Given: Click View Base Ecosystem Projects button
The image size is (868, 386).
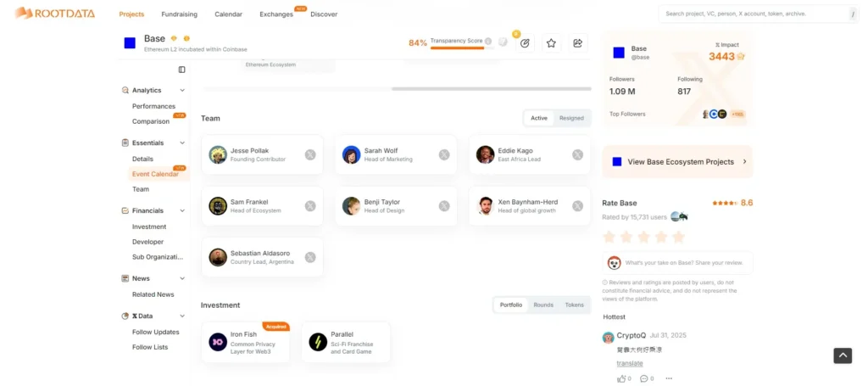Looking at the screenshot, I should click(x=677, y=162).
